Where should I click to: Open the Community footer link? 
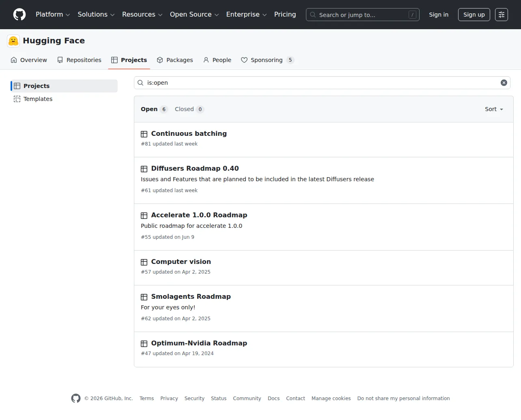(x=247, y=399)
